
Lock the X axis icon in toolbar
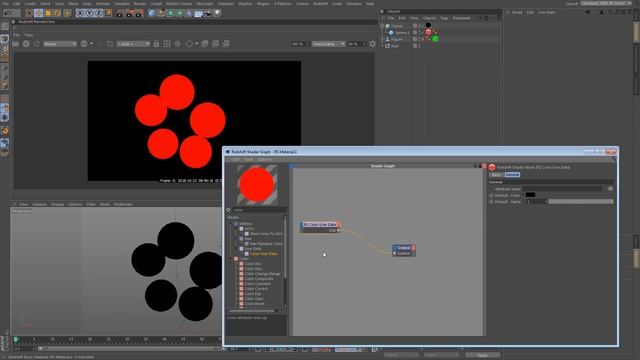tap(80, 13)
